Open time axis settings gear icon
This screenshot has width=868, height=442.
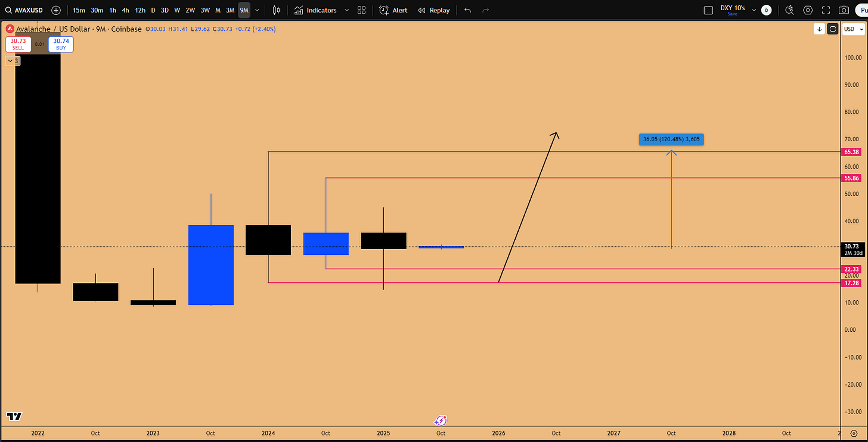click(853, 434)
